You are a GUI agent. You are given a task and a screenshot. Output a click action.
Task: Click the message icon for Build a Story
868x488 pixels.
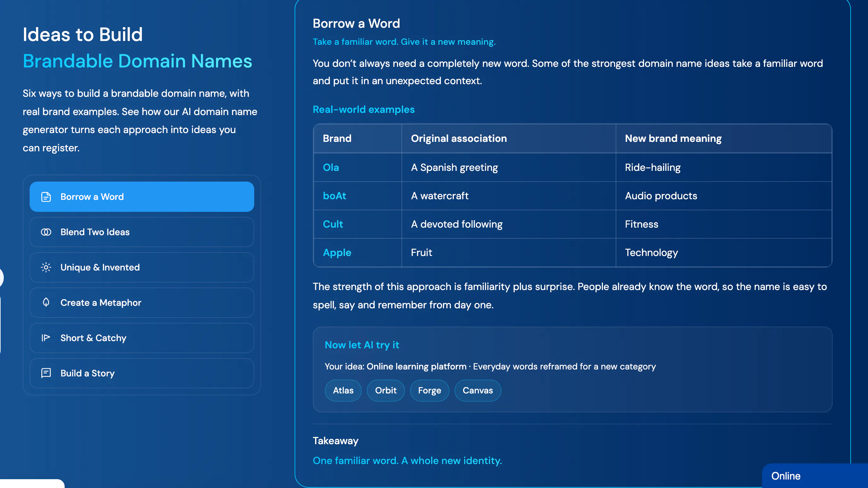point(46,373)
